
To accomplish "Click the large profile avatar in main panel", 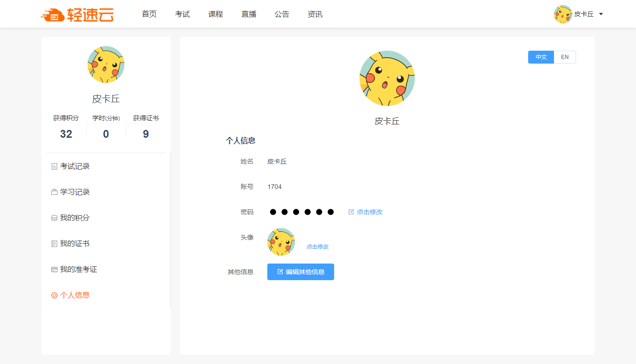I will click(x=387, y=78).
